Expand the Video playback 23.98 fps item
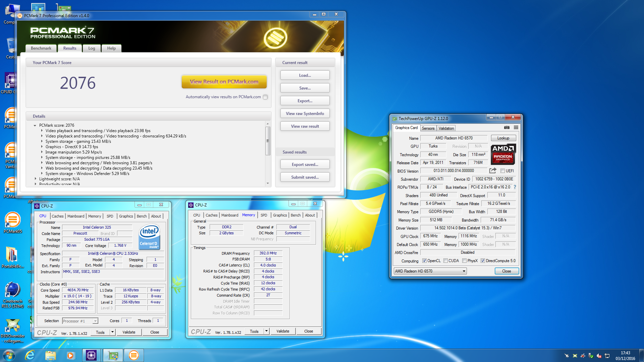The width and height of the screenshot is (644, 362). [x=42, y=131]
